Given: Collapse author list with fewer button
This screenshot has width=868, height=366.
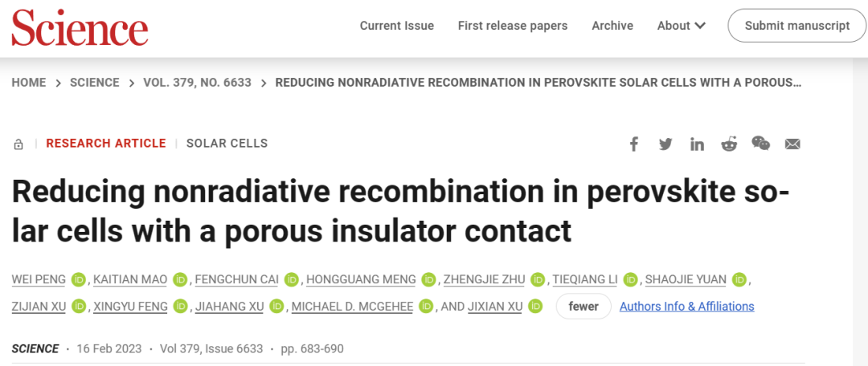Looking at the screenshot, I should point(583,307).
